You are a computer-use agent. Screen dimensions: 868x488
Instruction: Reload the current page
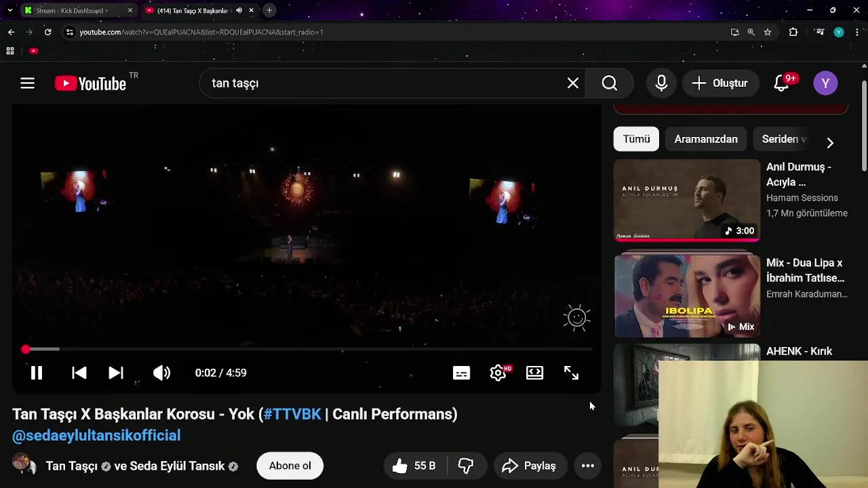point(47,32)
